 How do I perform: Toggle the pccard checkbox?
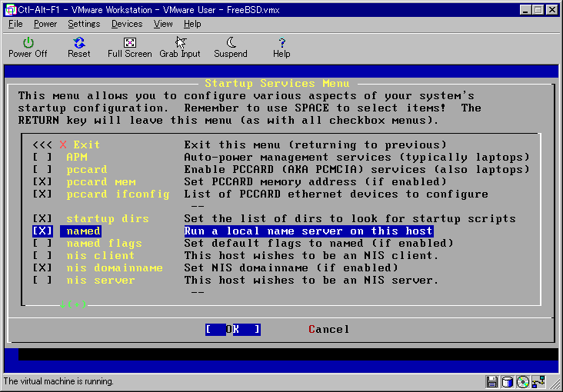click(x=42, y=169)
